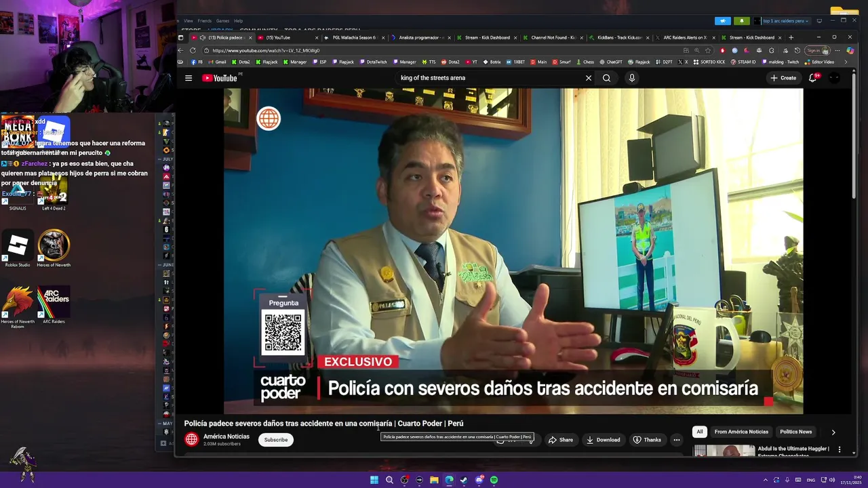This screenshot has height=488, width=868.
Task: Expand bookmarks overflow chevron
Action: coord(845,62)
